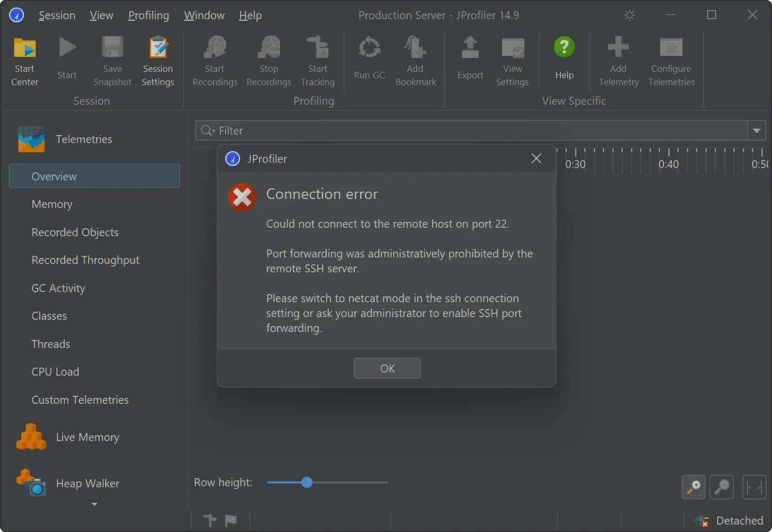
Task: Open the View menu
Action: tap(101, 15)
